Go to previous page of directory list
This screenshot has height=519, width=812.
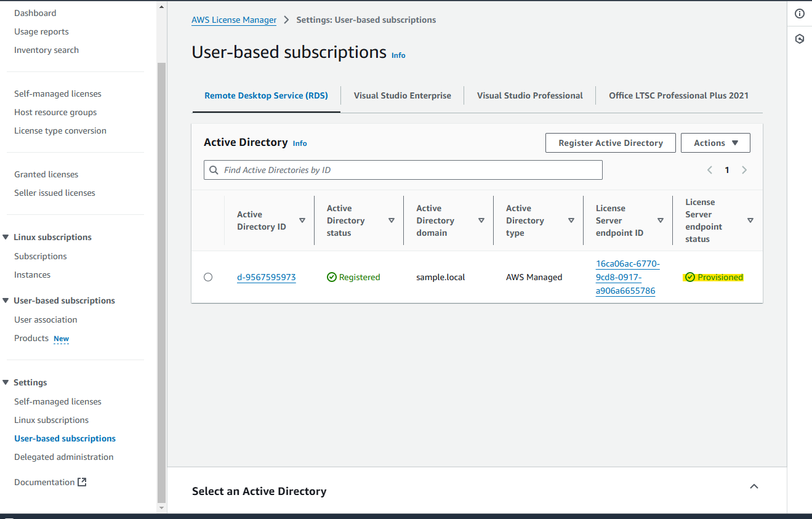710,170
